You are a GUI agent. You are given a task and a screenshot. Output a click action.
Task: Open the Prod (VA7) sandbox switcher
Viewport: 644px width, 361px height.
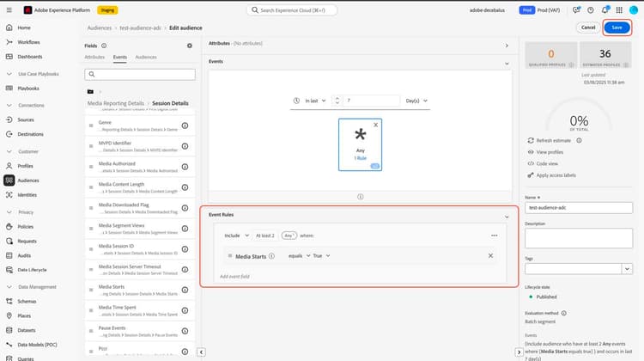coord(539,9)
